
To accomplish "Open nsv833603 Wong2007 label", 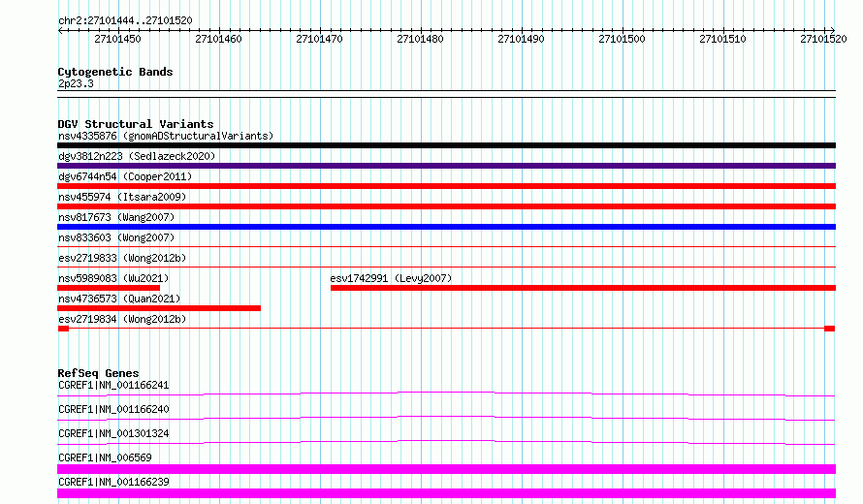I will coord(116,237).
